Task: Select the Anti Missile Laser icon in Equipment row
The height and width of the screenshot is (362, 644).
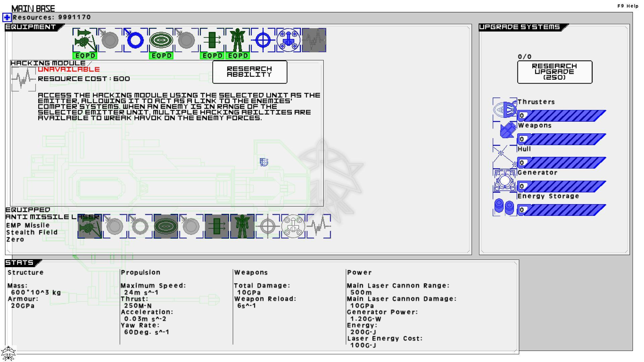Action: point(85,40)
